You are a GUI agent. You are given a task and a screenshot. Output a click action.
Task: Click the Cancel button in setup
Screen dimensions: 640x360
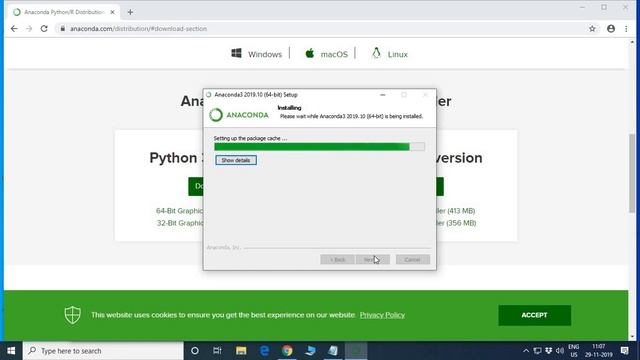pos(413,260)
